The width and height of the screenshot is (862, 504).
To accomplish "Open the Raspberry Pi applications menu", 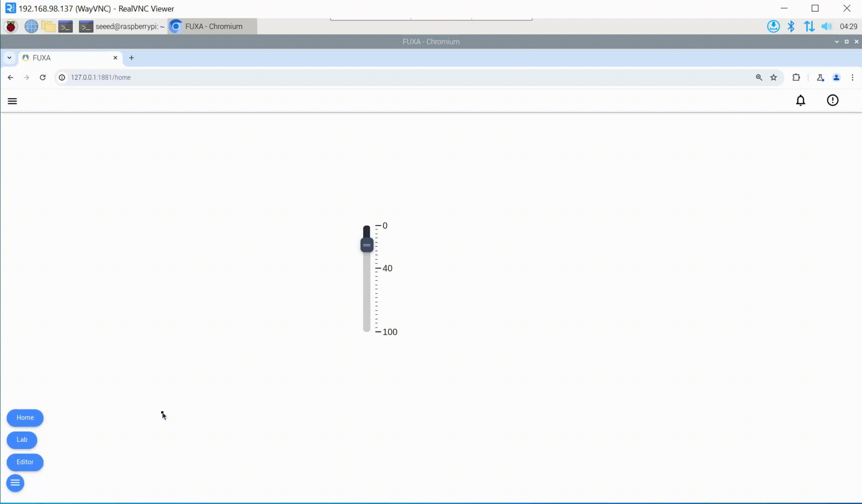I will 11,27.
